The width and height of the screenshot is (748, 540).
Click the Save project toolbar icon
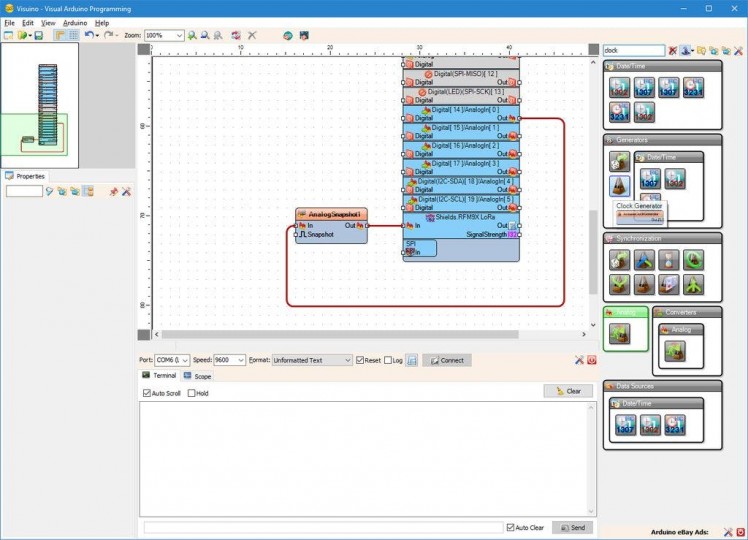pyautogui.click(x=38, y=35)
